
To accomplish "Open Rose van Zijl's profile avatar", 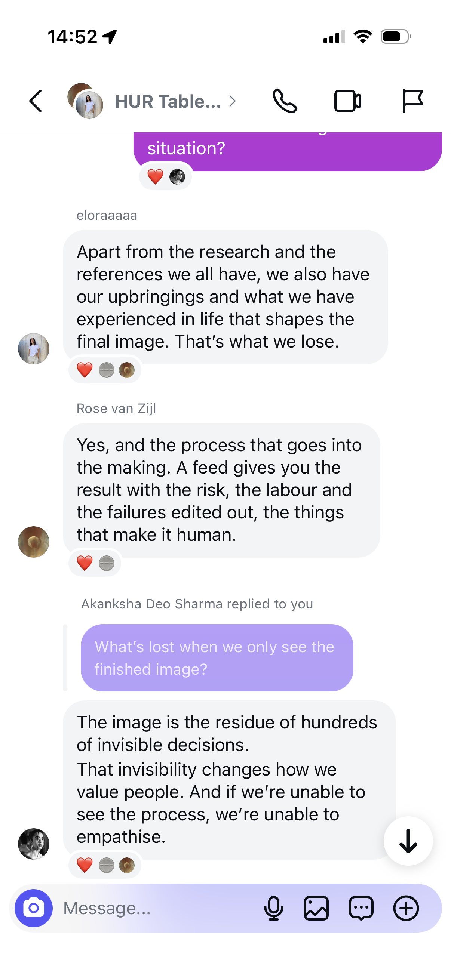I will click(x=34, y=542).
